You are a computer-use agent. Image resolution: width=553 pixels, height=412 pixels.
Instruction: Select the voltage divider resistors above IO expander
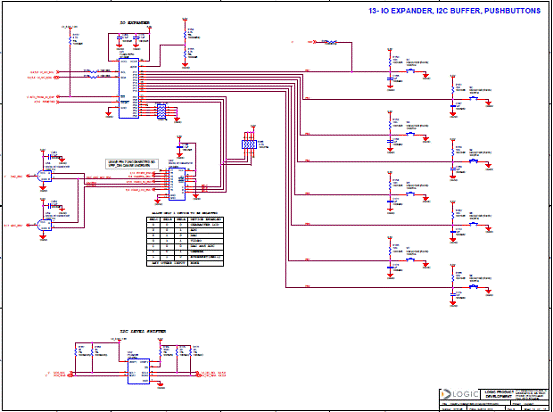185,43
